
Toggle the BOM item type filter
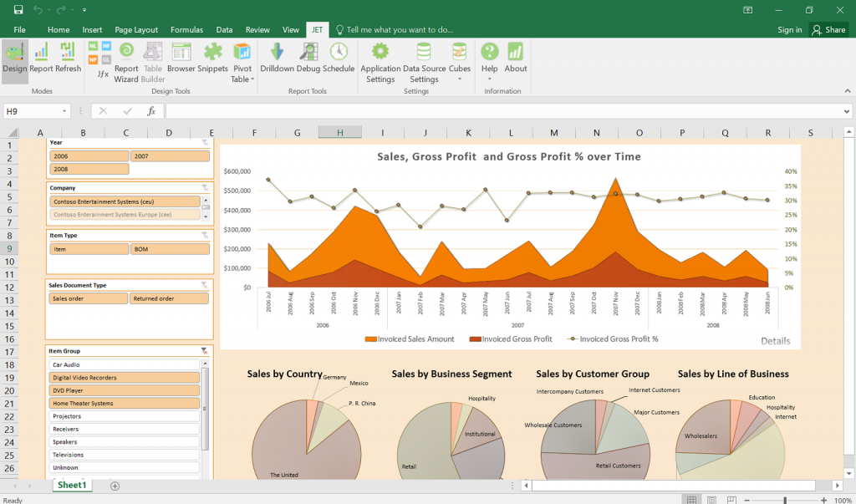tap(170, 249)
